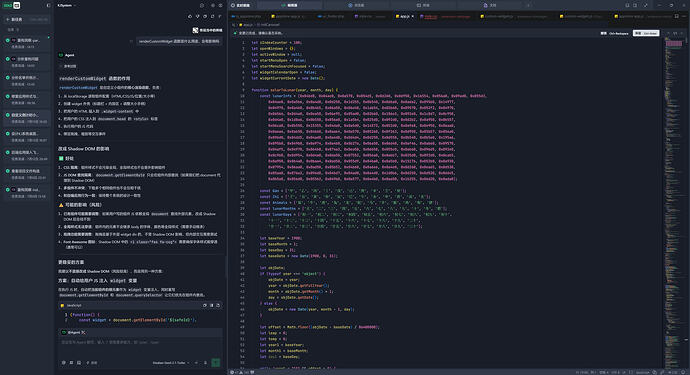Accept changes with the 保留 Ctrl+Enter button
Screen dimensions: 690x375
[x=646, y=33]
